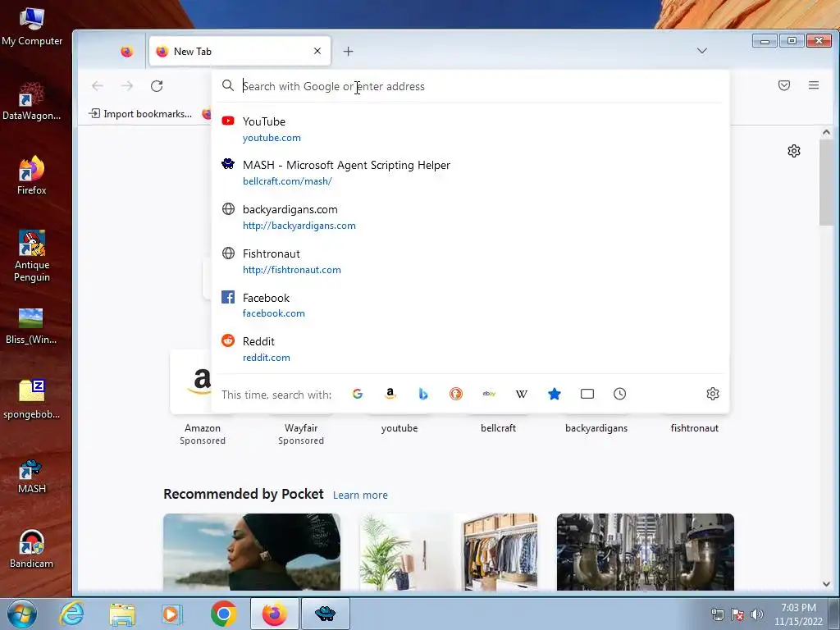
Task: Select the Bandicam desktop shortcut
Action: tap(32, 550)
